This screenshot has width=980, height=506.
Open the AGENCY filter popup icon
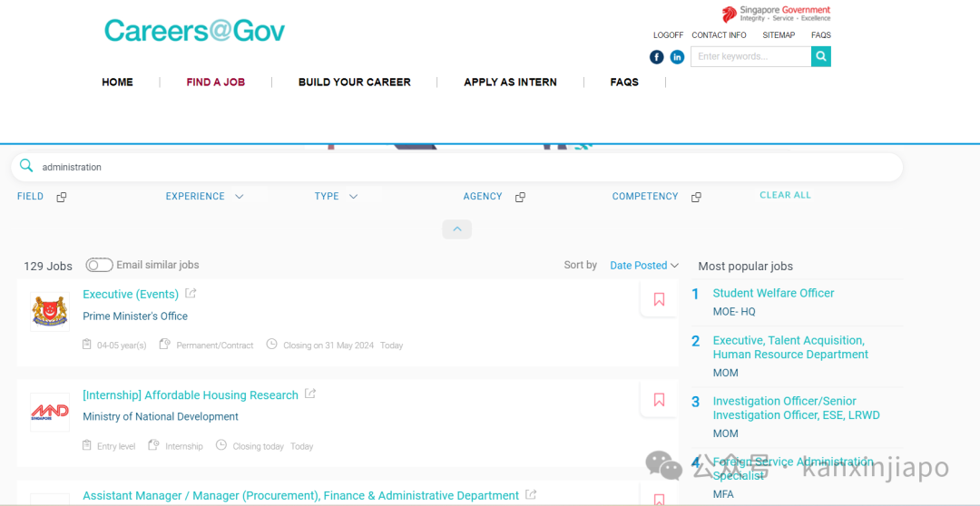click(x=520, y=197)
